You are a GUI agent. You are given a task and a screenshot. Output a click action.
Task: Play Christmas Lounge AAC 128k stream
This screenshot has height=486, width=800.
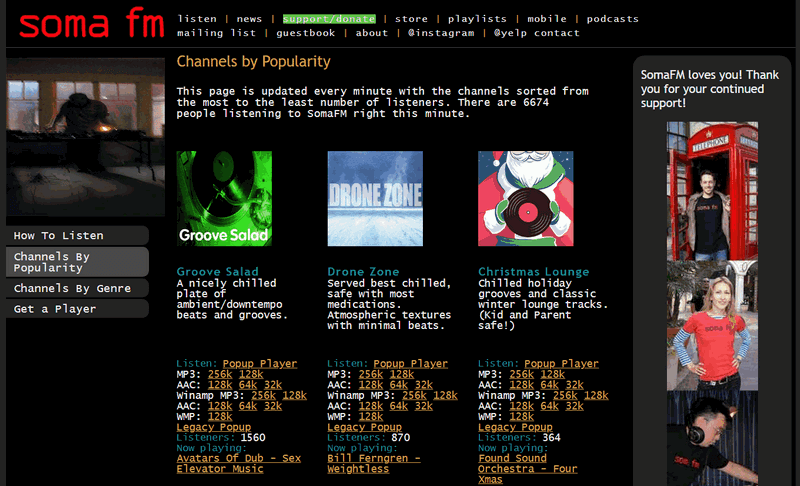coord(521,385)
